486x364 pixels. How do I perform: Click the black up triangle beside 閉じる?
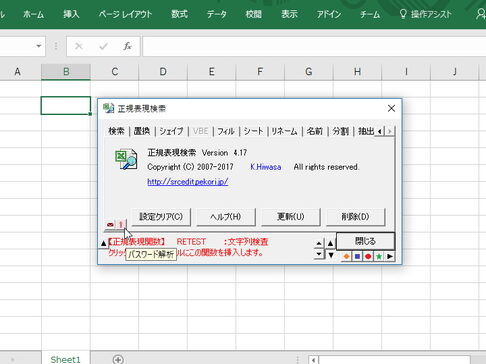click(331, 243)
